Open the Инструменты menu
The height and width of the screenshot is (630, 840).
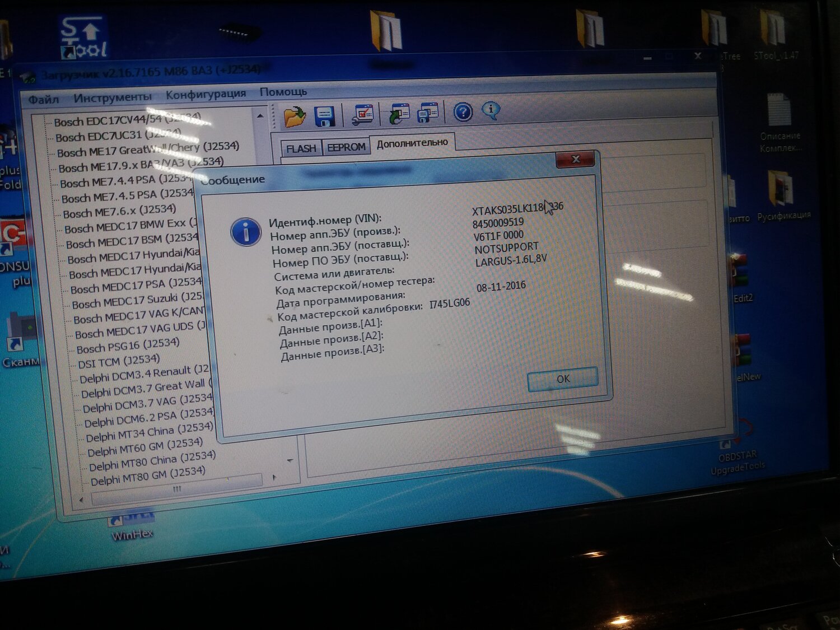tap(113, 97)
